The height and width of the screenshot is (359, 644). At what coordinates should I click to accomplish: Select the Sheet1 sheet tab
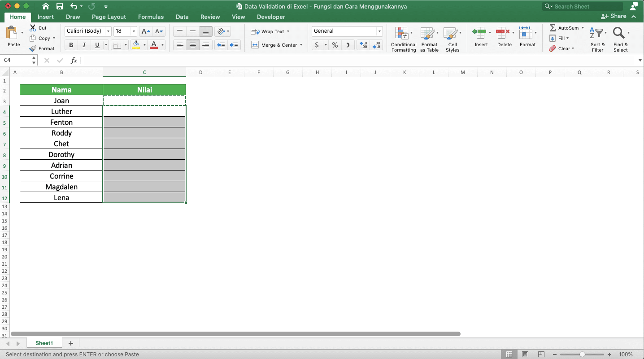click(x=44, y=343)
